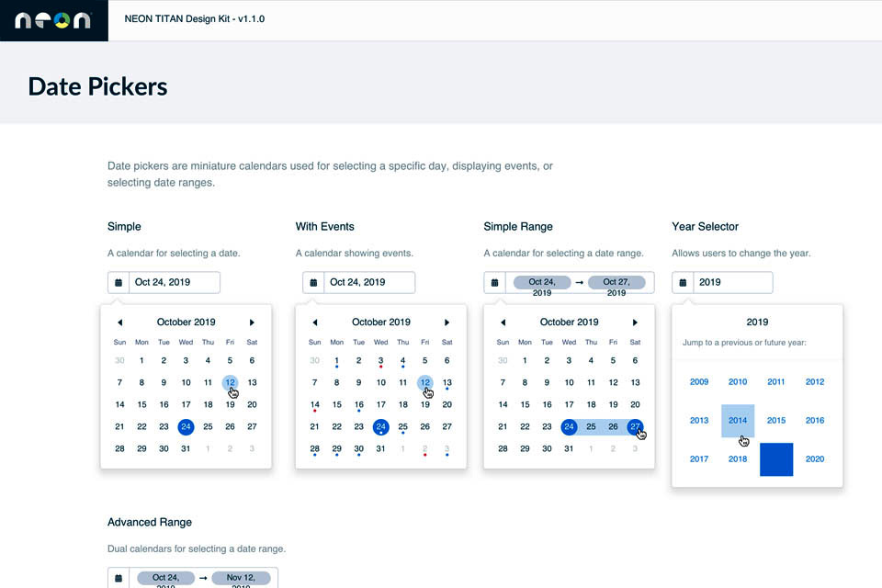Click calendar icon of Year Selector
The height and width of the screenshot is (588, 882).
pyautogui.click(x=683, y=283)
